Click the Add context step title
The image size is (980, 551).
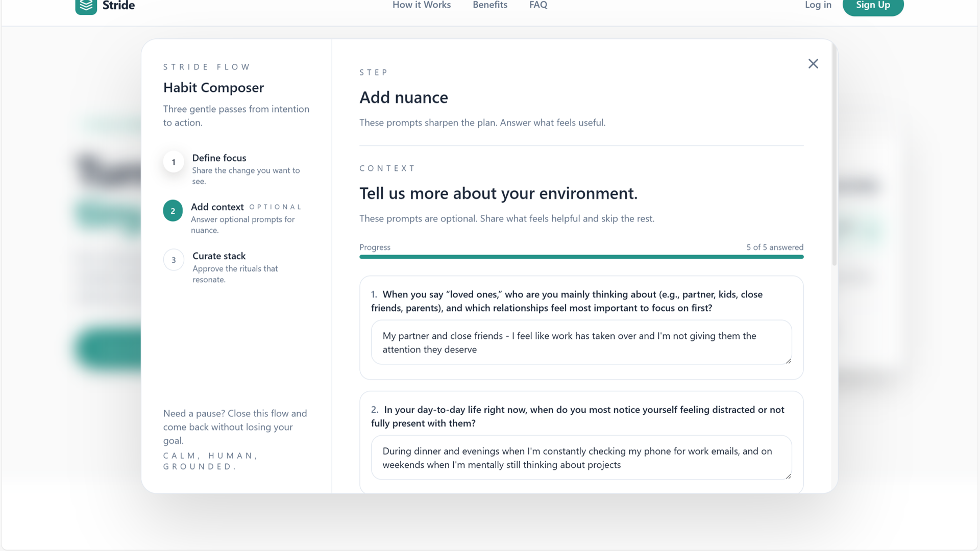point(217,207)
